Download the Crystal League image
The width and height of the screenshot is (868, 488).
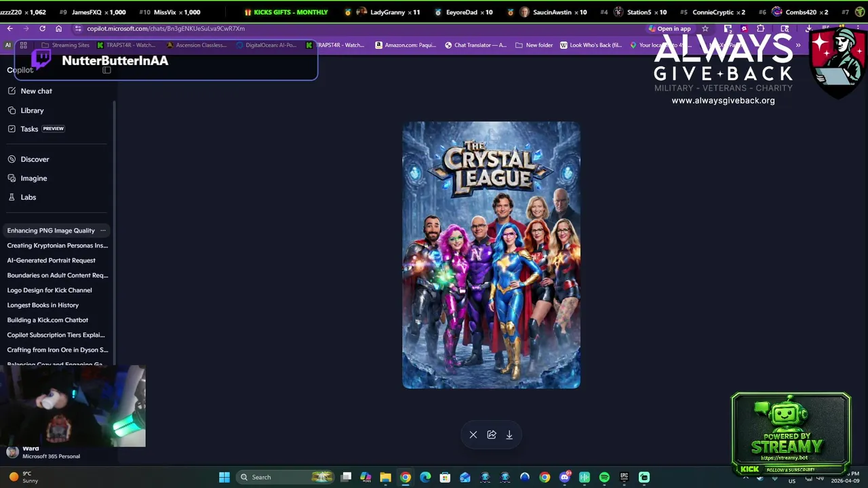[509, 435]
